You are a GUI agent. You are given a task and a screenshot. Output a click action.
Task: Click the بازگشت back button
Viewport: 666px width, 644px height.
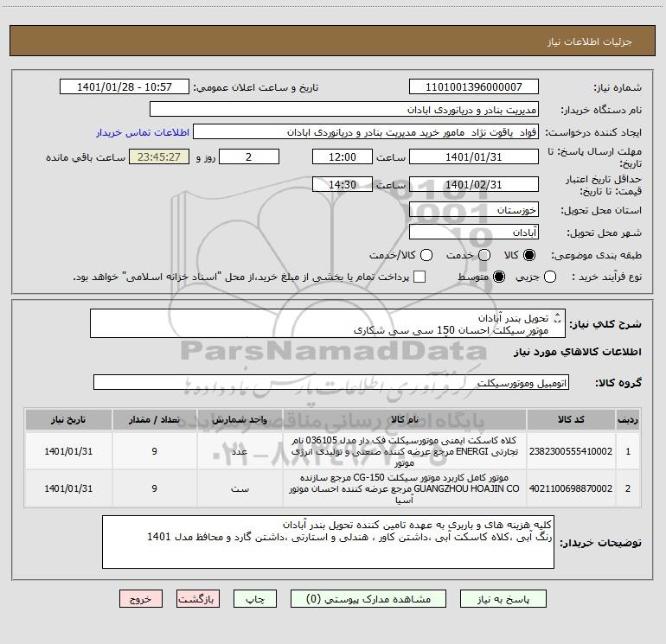pos(198,599)
